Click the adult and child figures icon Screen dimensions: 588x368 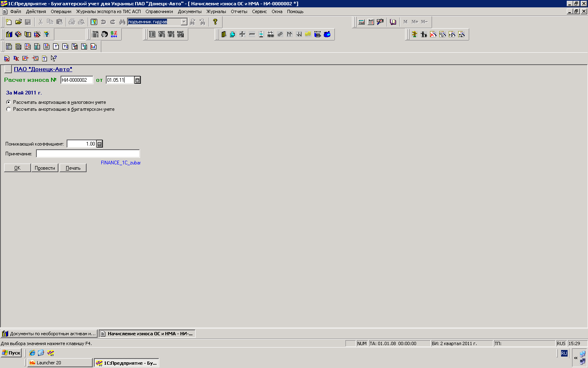(x=424, y=34)
